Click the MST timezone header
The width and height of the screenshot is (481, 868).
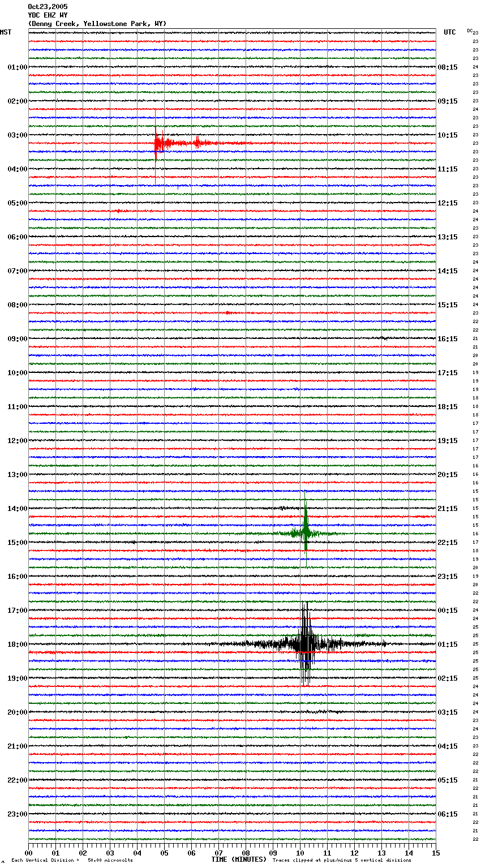click(x=6, y=32)
